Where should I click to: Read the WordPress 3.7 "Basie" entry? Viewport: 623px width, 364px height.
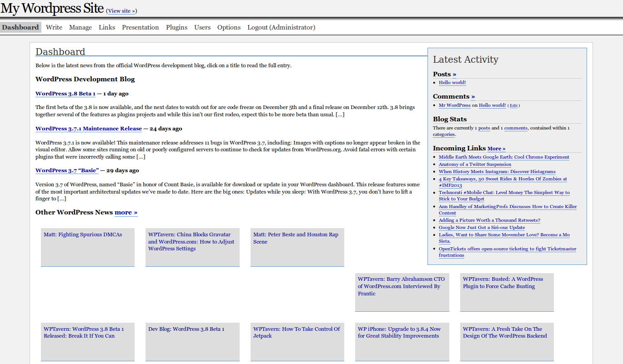[67, 170]
